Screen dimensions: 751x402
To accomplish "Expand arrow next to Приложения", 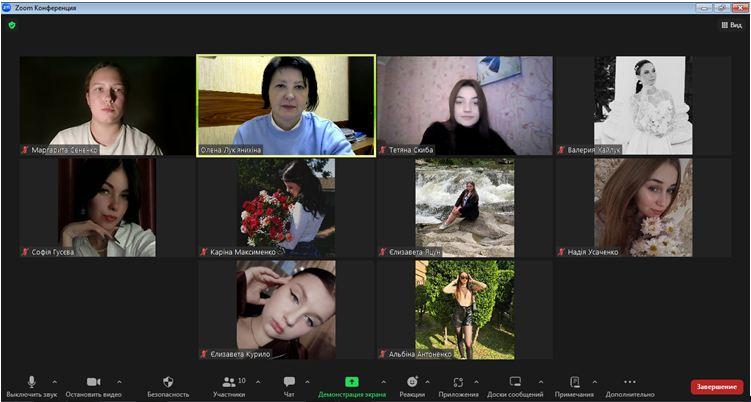I will pos(476,382).
